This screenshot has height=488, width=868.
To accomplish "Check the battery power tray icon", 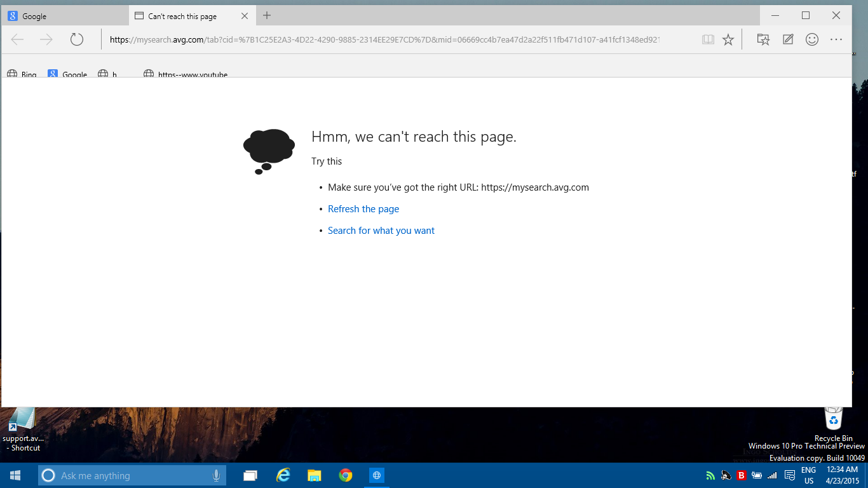I will pos(757,475).
